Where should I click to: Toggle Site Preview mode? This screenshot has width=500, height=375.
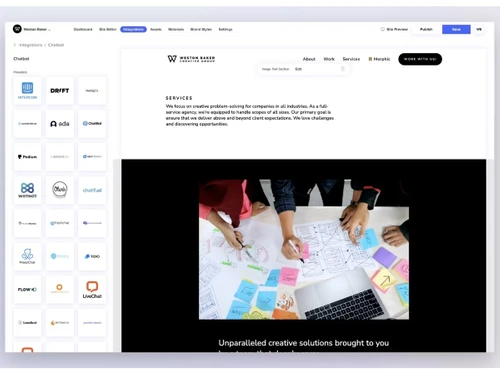[394, 29]
